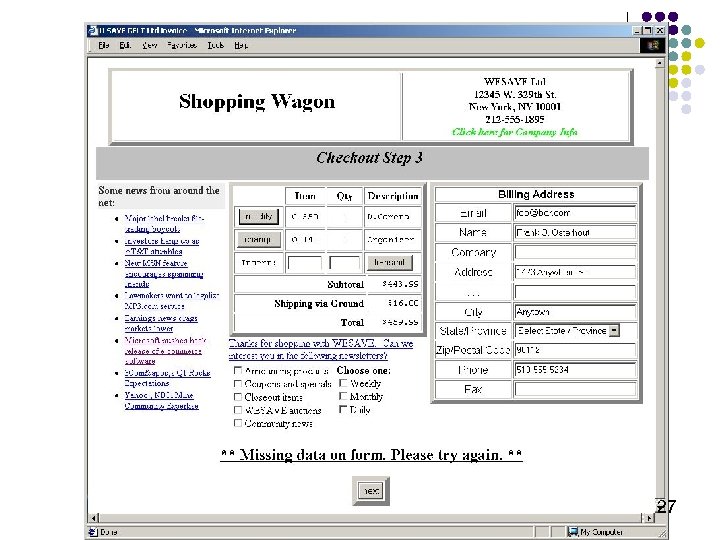This screenshot has width=720, height=540.
Task: Open the Lawmakers MP3.com service news link
Action: (171, 301)
